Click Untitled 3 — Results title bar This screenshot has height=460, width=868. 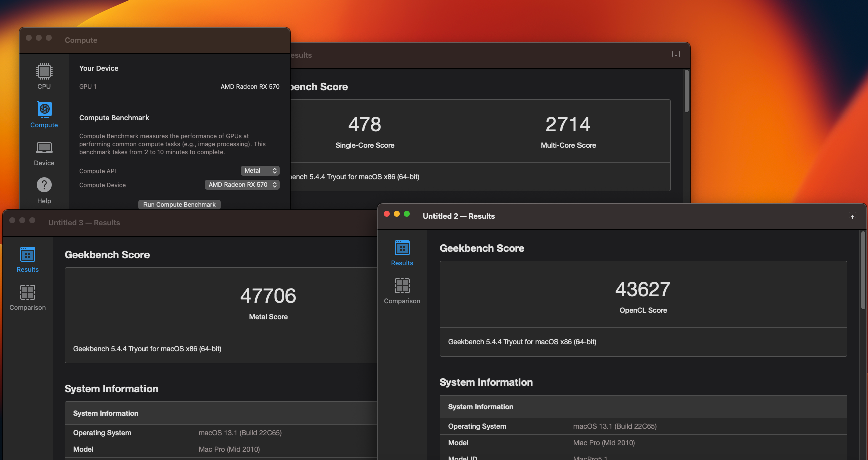point(191,223)
